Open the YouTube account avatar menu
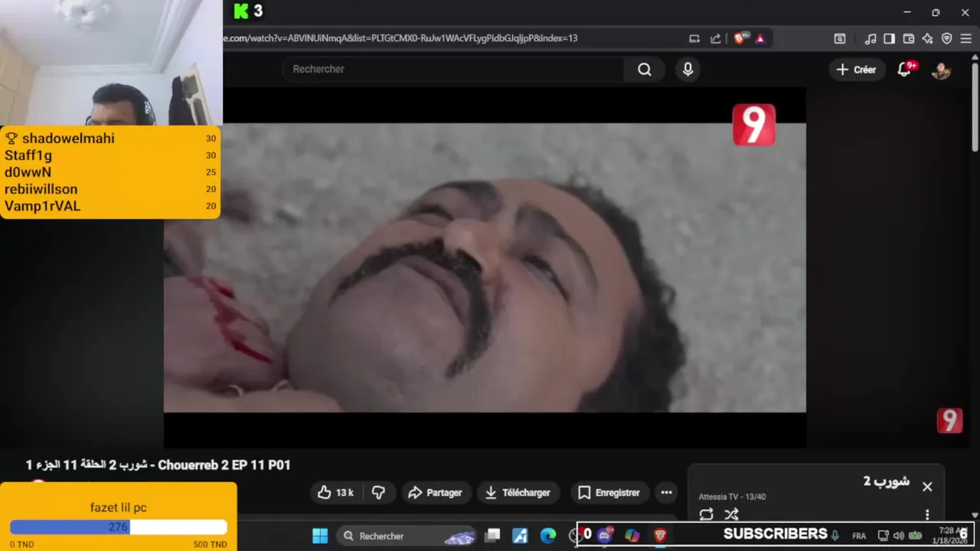 941,70
